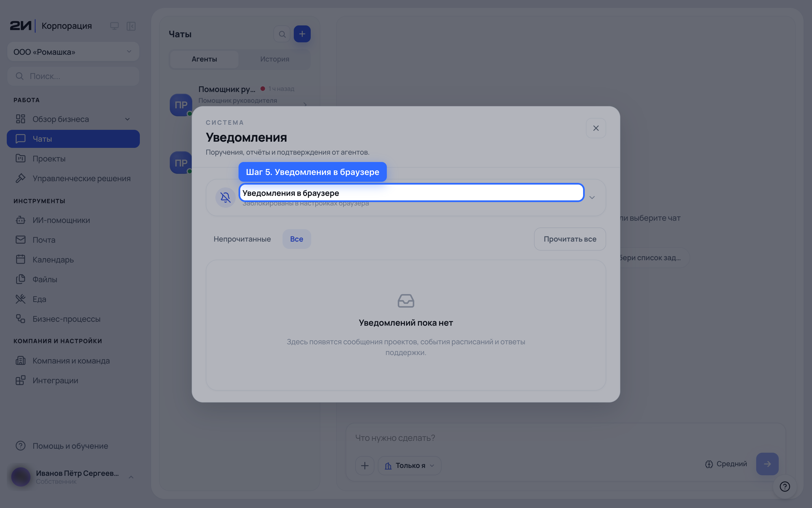Image resolution: width=812 pixels, height=508 pixels.
Task: Click the floating help question button
Action: (785, 487)
